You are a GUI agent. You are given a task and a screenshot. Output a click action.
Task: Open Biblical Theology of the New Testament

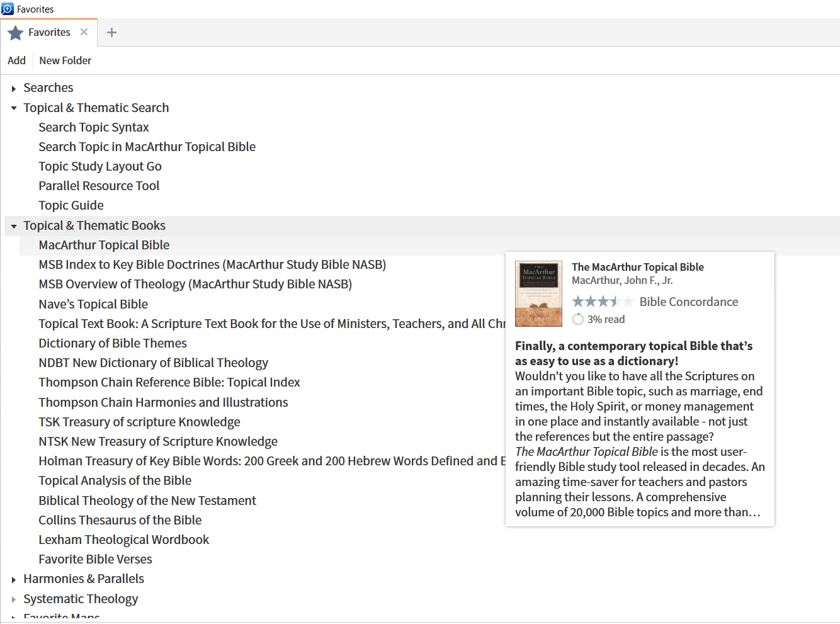coord(147,501)
